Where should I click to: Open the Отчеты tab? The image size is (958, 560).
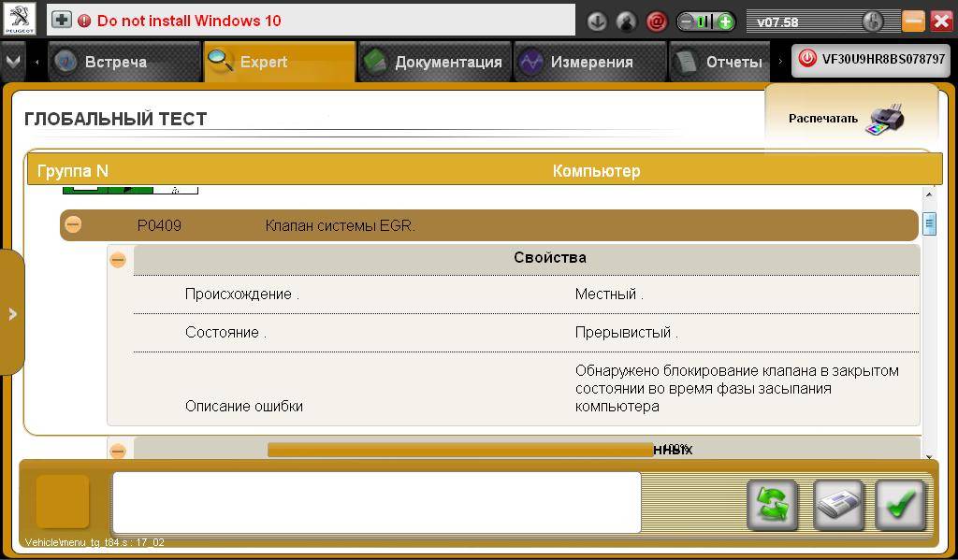click(720, 62)
